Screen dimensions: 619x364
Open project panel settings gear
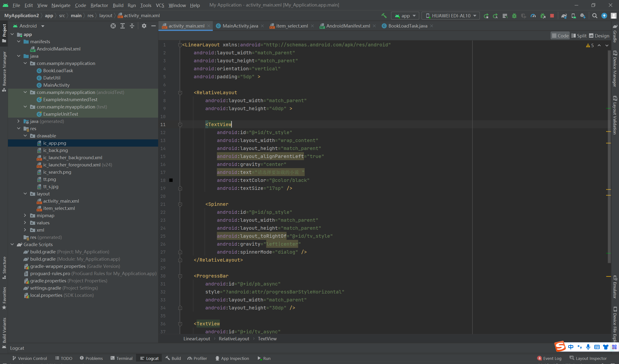pos(144,26)
